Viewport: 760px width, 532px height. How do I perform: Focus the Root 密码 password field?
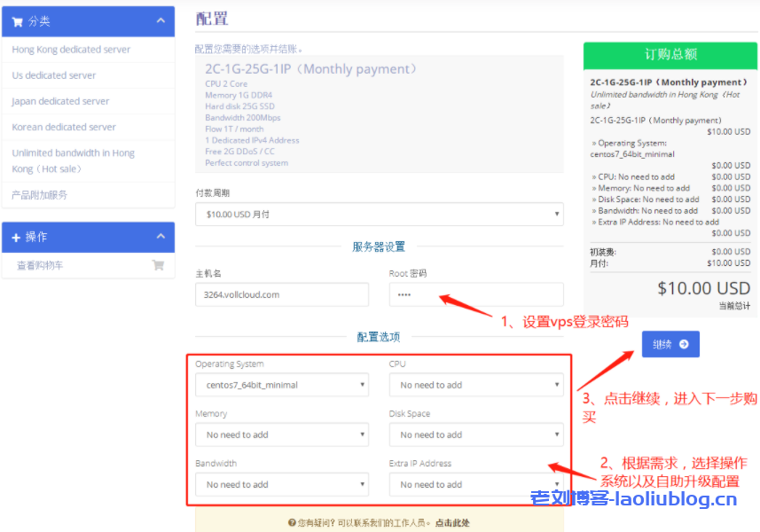click(475, 294)
